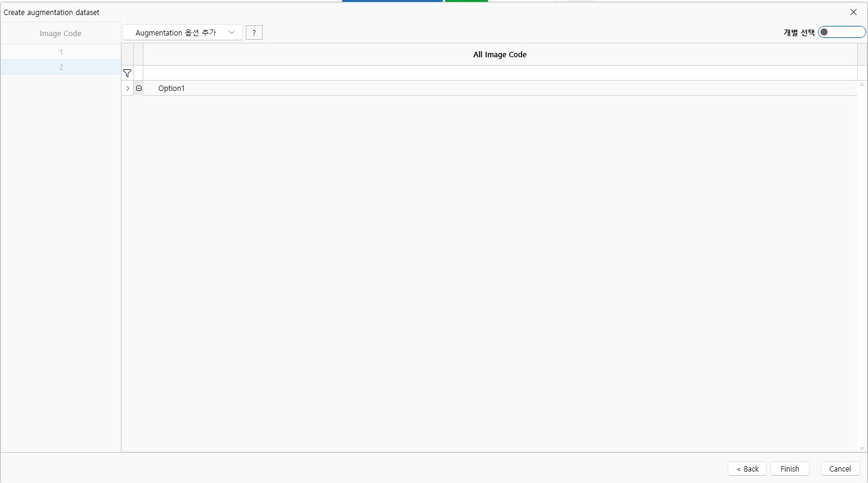Cancel the augmentation dataset wizard
Image resolution: width=868 pixels, height=483 pixels.
pos(840,469)
